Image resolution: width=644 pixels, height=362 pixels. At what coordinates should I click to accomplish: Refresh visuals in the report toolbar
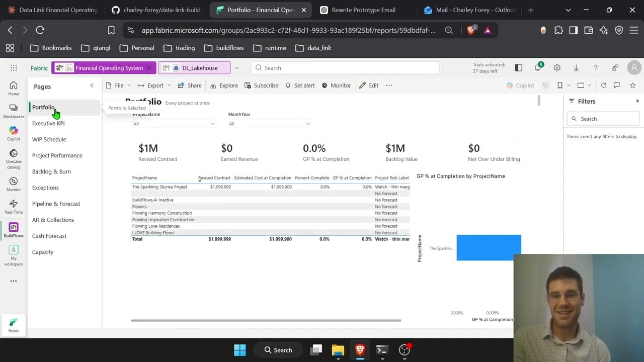[604, 85]
